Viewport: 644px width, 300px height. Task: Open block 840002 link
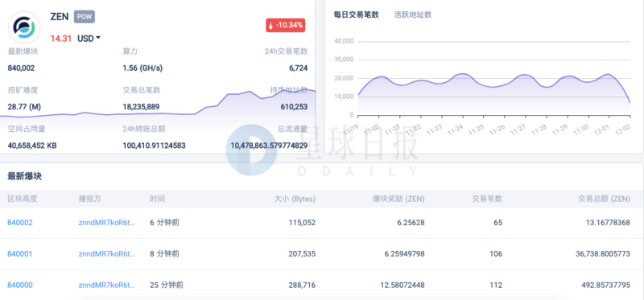(19, 223)
